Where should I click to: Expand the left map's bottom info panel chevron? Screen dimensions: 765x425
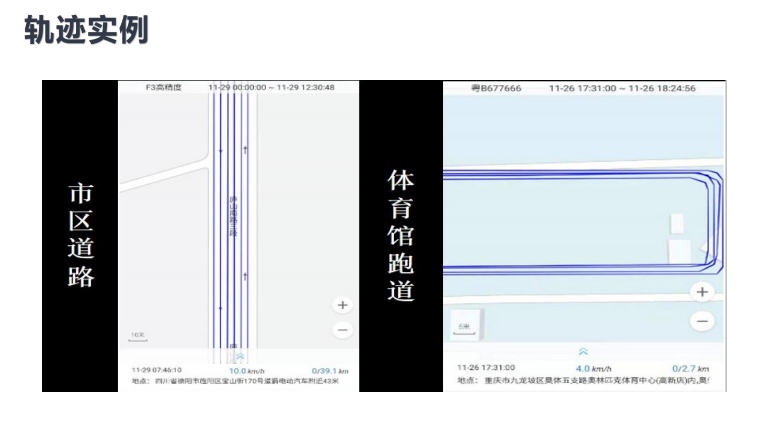pos(239,355)
